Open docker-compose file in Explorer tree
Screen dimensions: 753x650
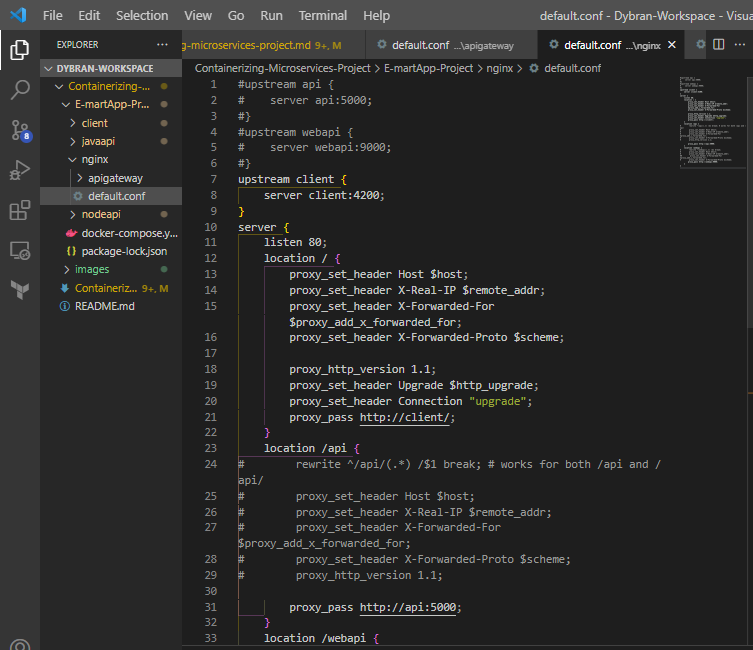pos(129,233)
